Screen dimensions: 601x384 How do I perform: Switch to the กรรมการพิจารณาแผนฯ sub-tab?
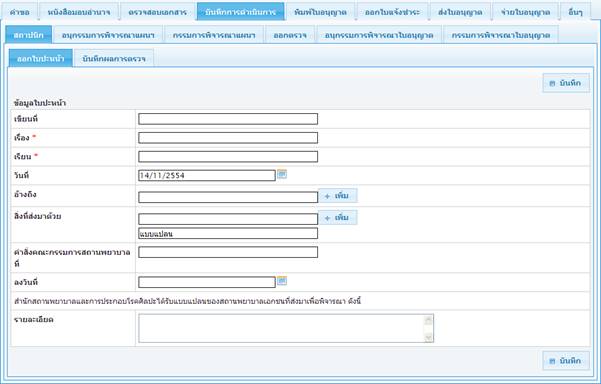click(x=214, y=35)
